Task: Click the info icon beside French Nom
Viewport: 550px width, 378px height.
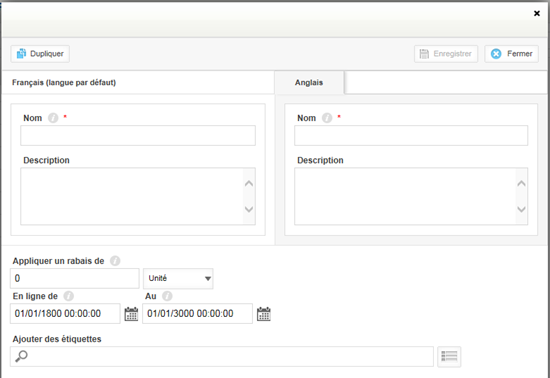Action: (53, 118)
